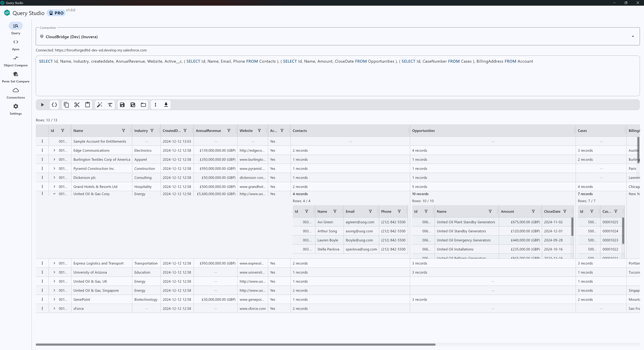Download results with the download arrow icon
The image size is (644, 350).
pyautogui.click(x=166, y=105)
